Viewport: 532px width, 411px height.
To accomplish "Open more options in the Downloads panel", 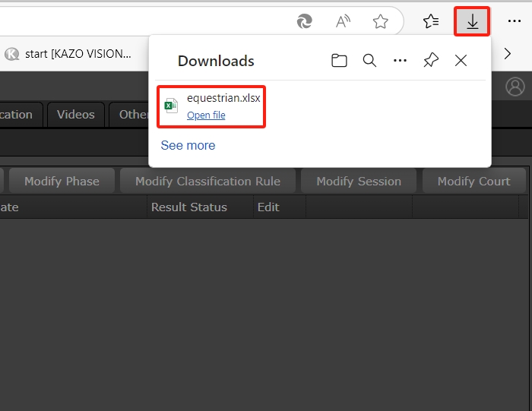I will tap(400, 61).
